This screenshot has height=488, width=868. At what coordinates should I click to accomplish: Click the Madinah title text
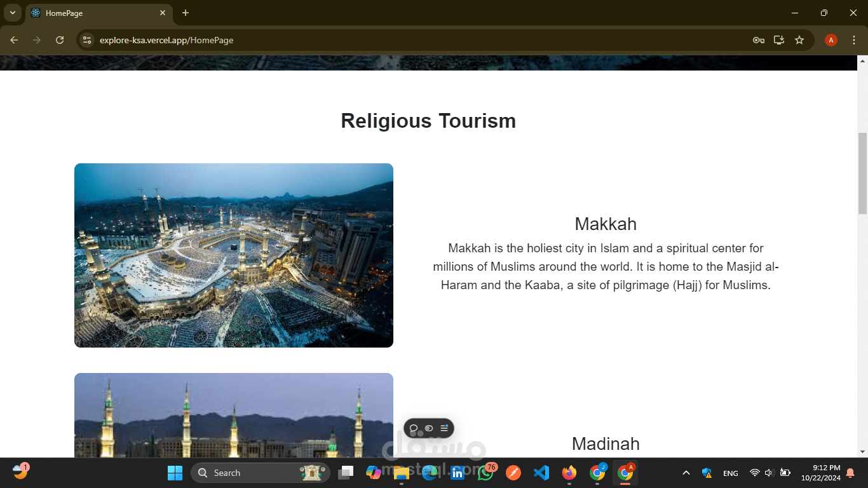coord(606,444)
